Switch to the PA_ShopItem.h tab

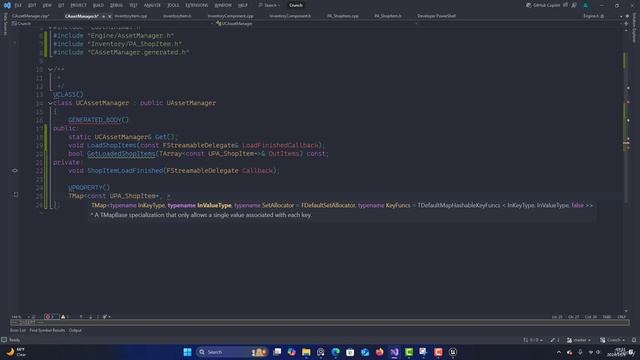tap(388, 16)
